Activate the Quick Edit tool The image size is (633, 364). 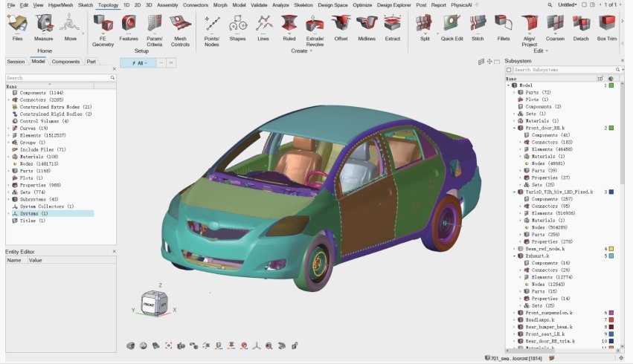[x=452, y=27]
